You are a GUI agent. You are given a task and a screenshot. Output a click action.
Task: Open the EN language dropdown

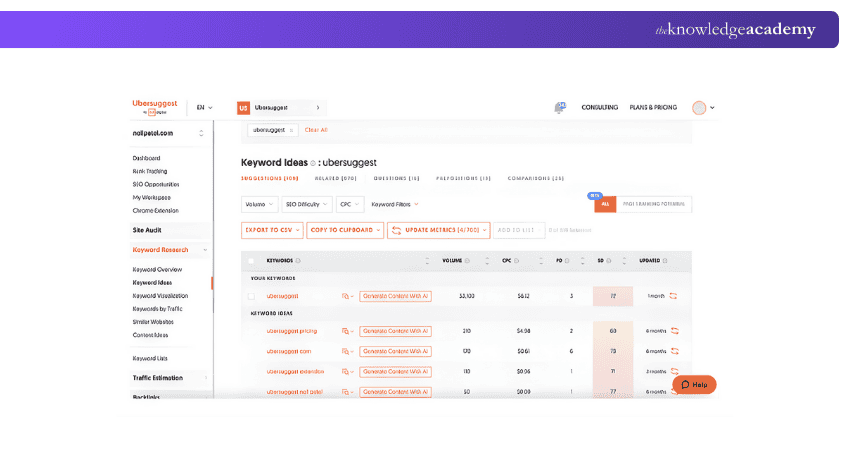tap(204, 108)
